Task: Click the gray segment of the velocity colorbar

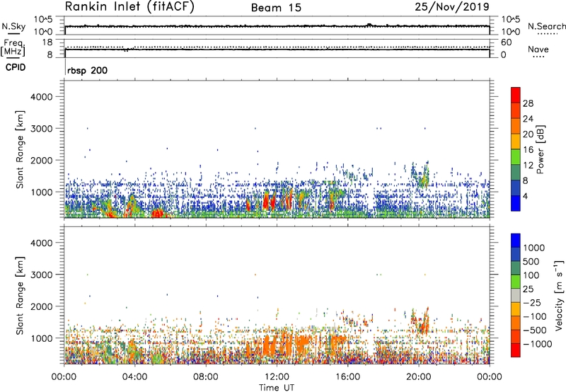Action: pos(516,295)
